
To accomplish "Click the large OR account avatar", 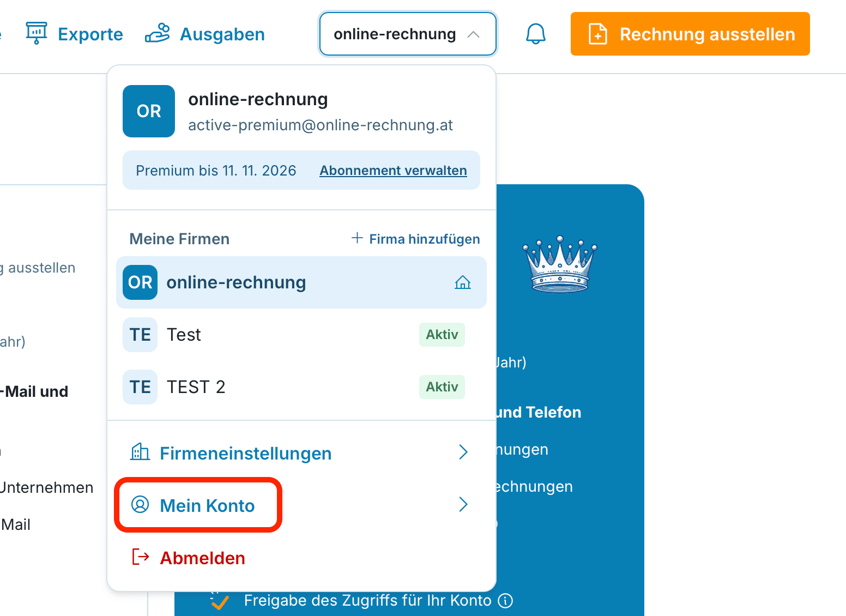I will 149,111.
